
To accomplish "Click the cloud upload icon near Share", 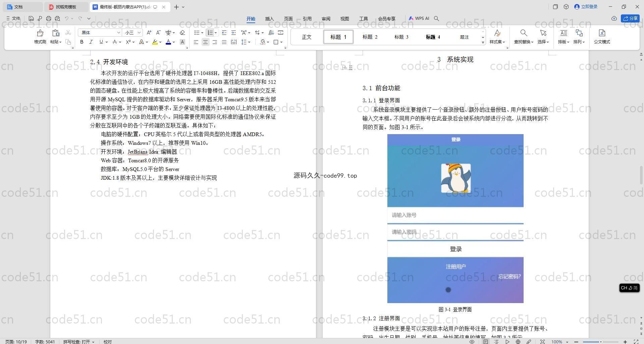I will tap(614, 18).
